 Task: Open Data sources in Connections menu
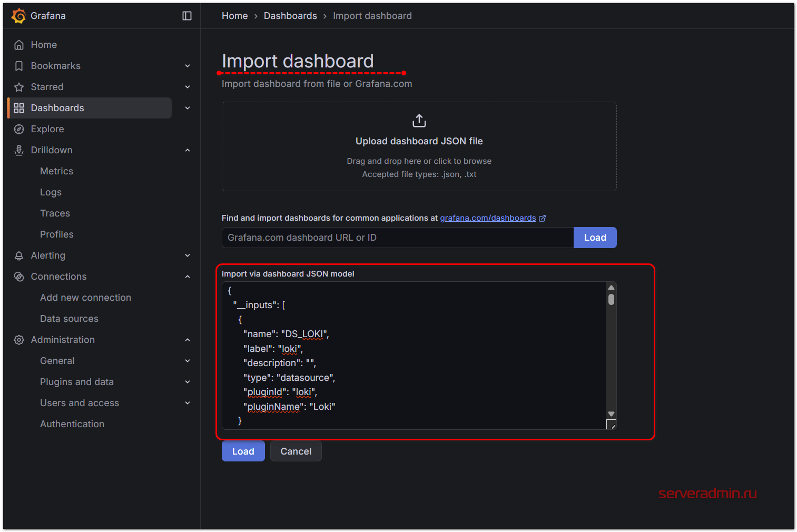coord(69,319)
